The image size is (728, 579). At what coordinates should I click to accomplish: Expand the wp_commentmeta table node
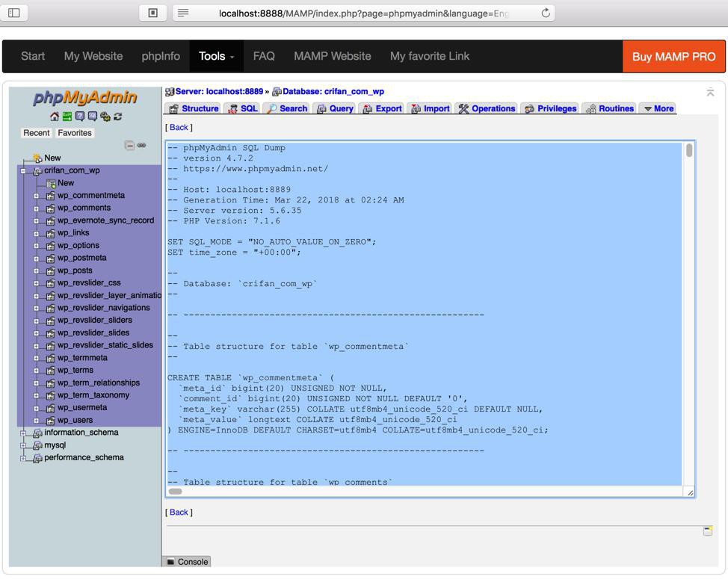point(36,196)
